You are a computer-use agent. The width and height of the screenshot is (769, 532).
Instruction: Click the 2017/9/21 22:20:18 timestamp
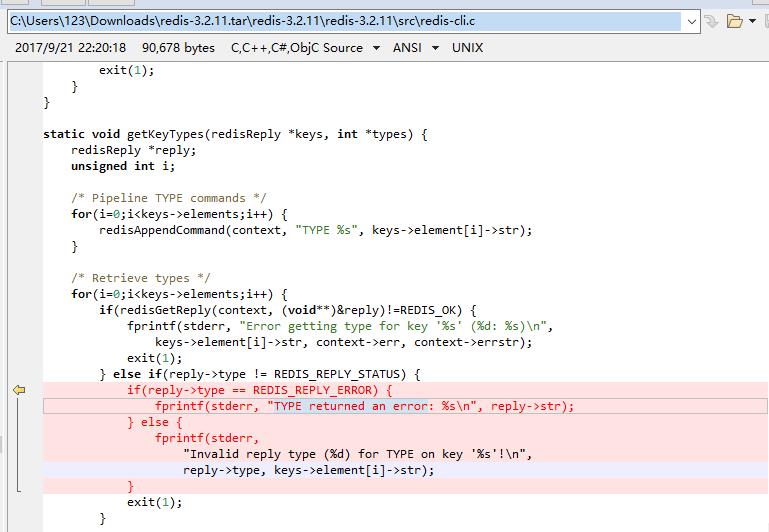pos(71,47)
